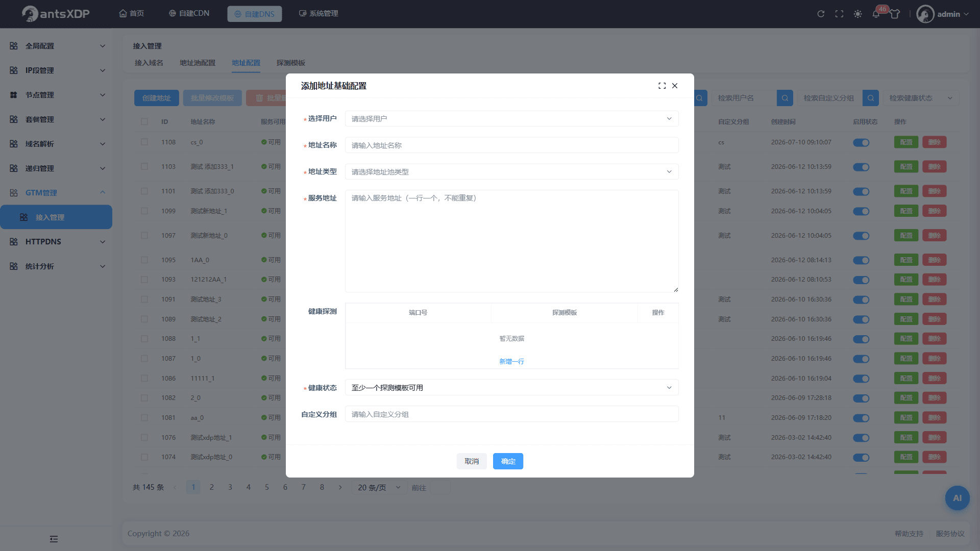This screenshot has height=551, width=980.
Task: Toggle 启用状态 switch for row 1095
Action: (861, 260)
